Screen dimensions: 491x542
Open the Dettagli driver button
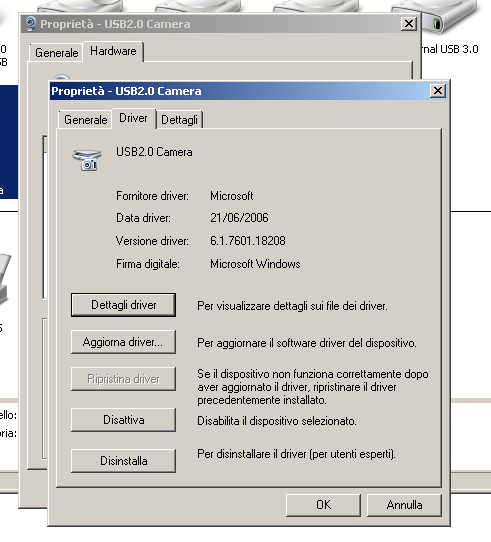click(123, 305)
